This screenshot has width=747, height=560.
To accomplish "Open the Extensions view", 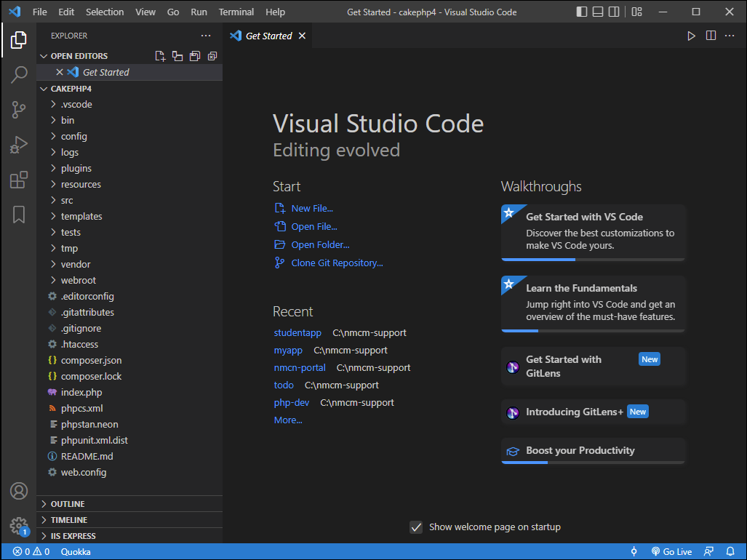I will tap(19, 180).
